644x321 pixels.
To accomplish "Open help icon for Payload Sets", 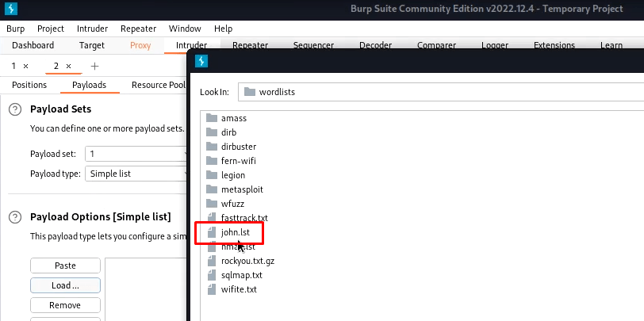I will point(15,109).
